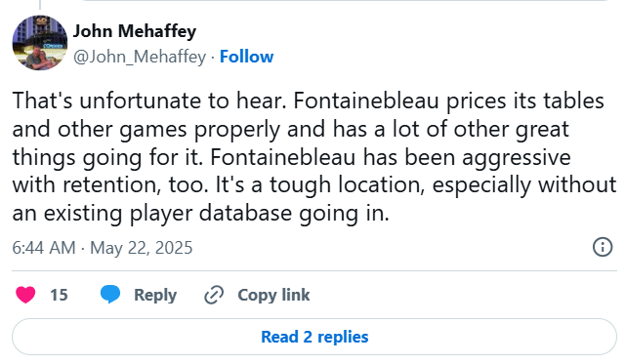Viewport: 626px width, 364px height.
Task: Click the blue reply speech bubble icon
Action: (x=110, y=295)
